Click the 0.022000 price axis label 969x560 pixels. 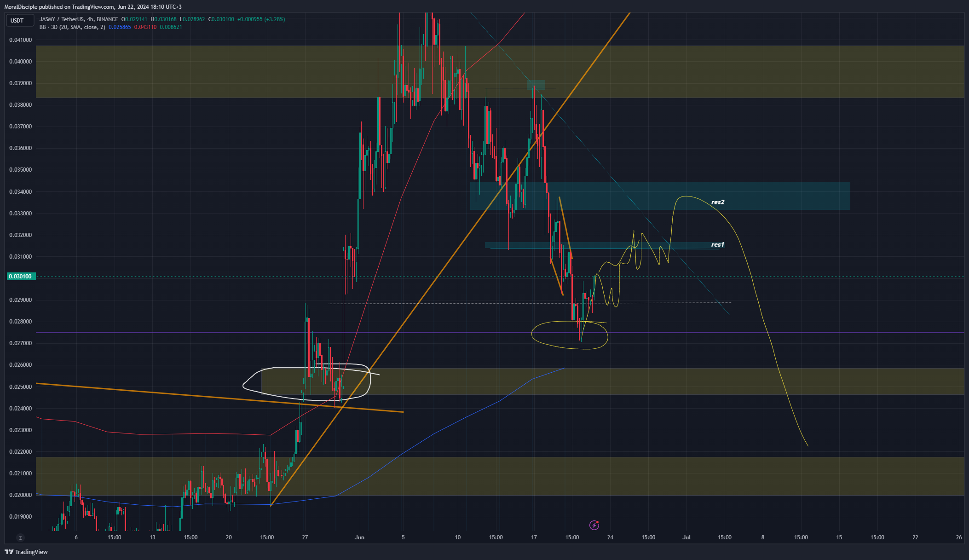(21, 452)
